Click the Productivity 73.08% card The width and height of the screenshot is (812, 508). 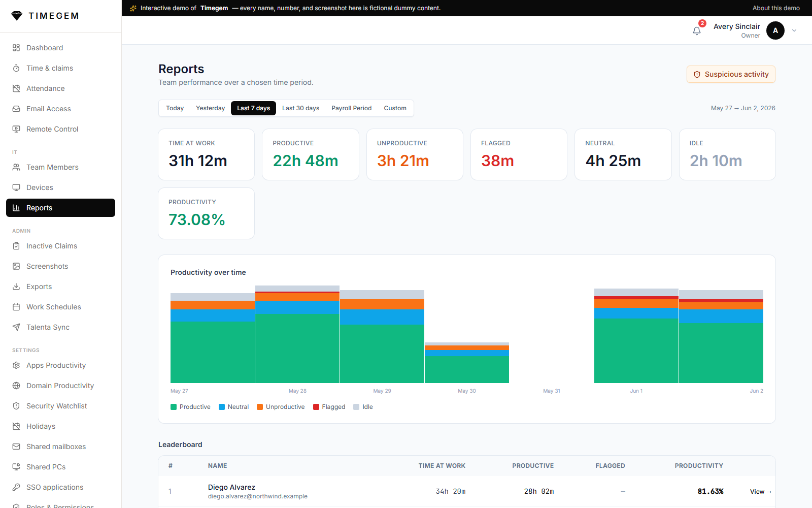(206, 213)
